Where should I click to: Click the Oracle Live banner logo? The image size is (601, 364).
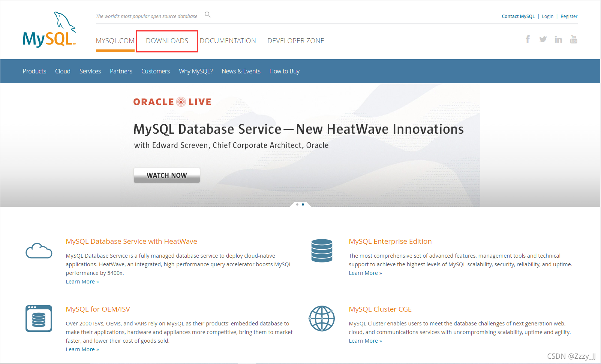[x=172, y=102]
